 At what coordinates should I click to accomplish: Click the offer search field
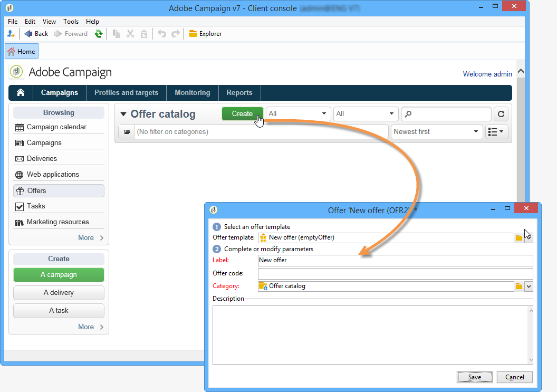click(x=446, y=114)
